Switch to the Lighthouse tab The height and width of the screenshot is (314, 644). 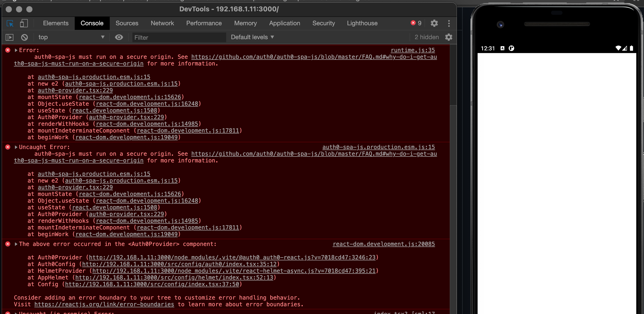coord(362,23)
